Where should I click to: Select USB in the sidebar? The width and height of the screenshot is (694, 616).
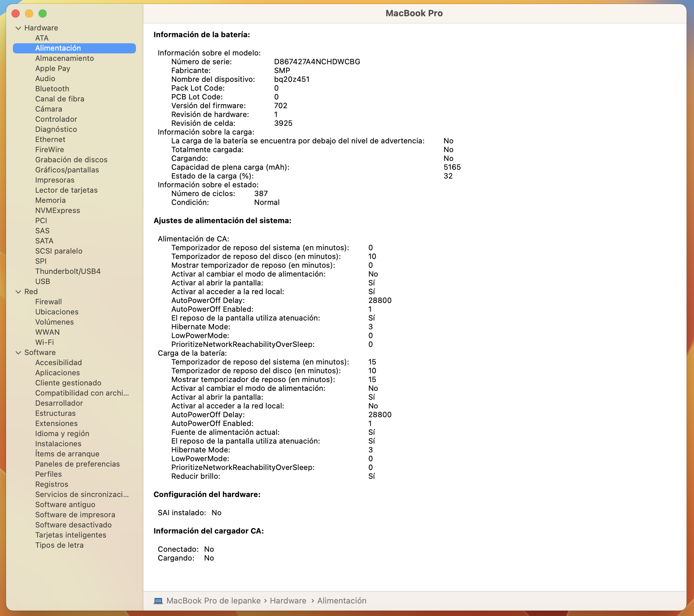[x=42, y=282]
